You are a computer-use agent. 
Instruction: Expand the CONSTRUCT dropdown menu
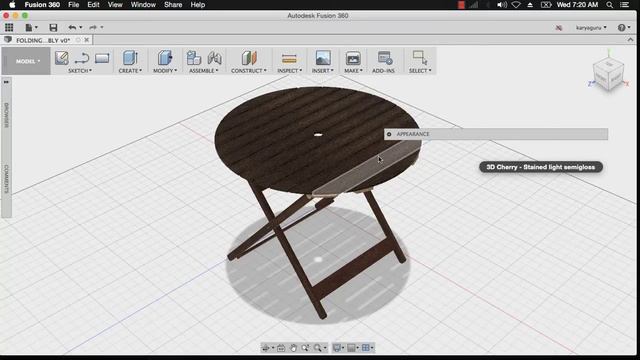tap(249, 71)
